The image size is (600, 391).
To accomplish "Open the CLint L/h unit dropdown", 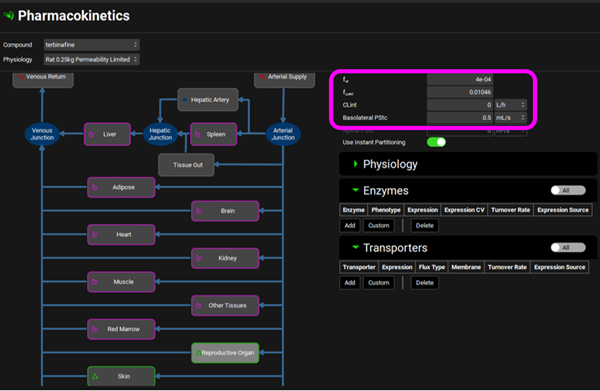I will [x=510, y=105].
